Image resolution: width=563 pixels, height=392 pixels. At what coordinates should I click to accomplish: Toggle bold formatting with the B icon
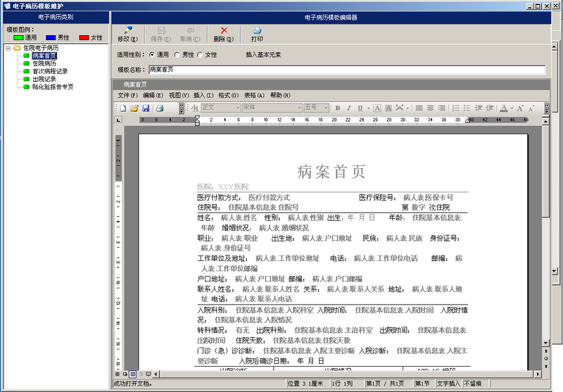(338, 108)
